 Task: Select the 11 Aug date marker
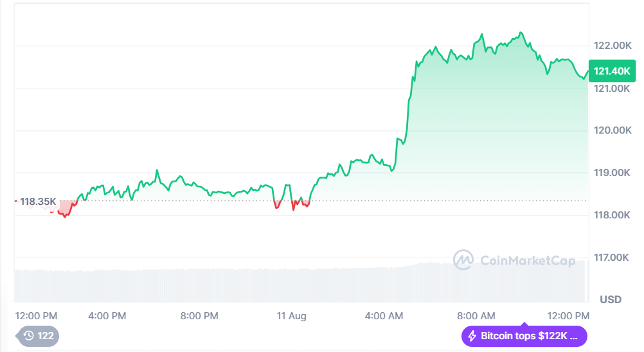tap(291, 316)
